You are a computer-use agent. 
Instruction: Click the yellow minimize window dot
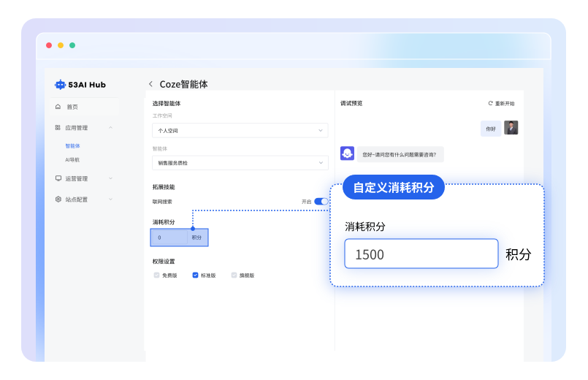[x=61, y=45]
